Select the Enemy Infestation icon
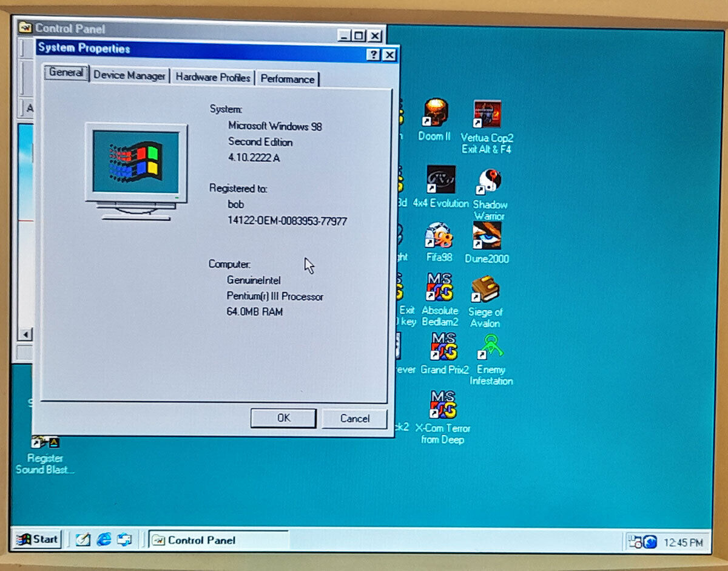The width and height of the screenshot is (728, 571). 491,359
